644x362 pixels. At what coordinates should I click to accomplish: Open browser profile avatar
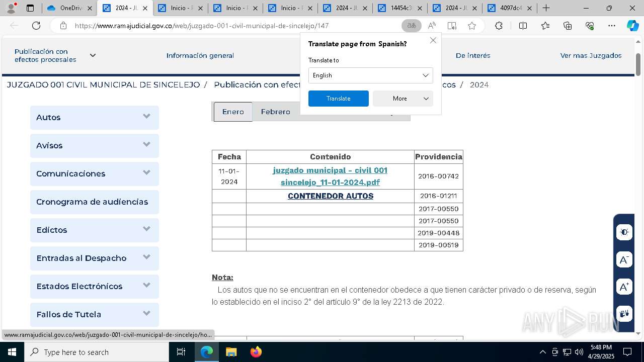(x=11, y=8)
